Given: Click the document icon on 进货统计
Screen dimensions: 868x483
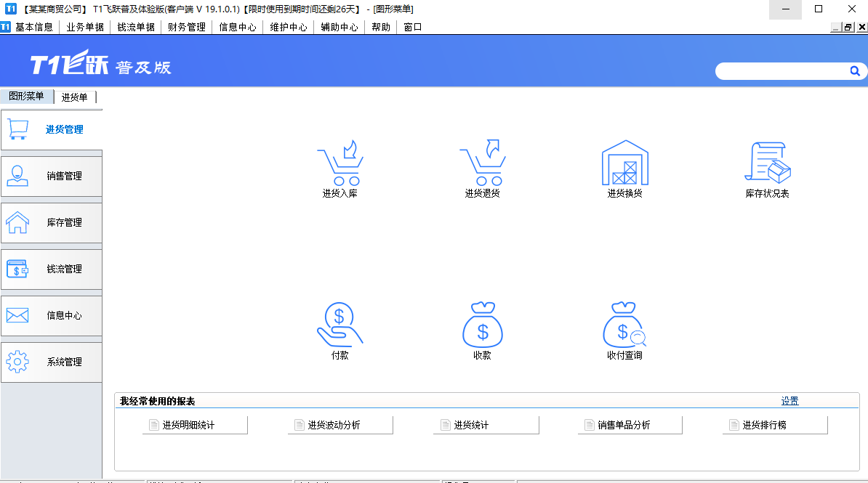Looking at the screenshot, I should (x=446, y=425).
